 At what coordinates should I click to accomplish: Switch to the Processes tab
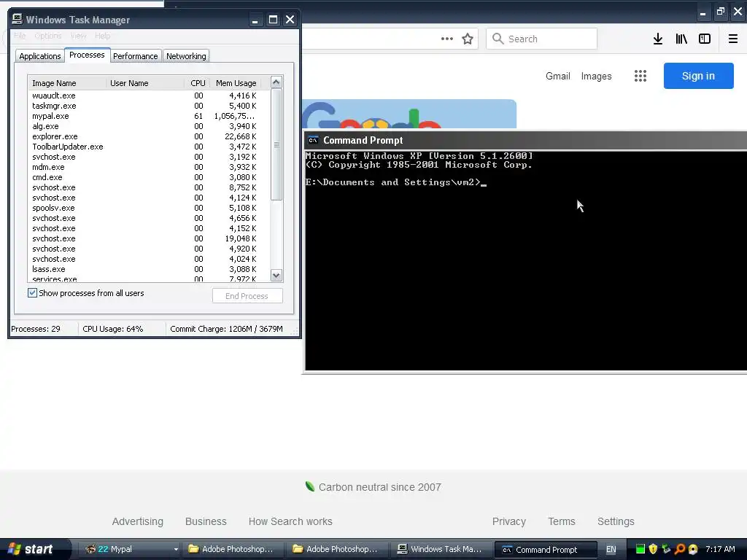[x=88, y=55]
